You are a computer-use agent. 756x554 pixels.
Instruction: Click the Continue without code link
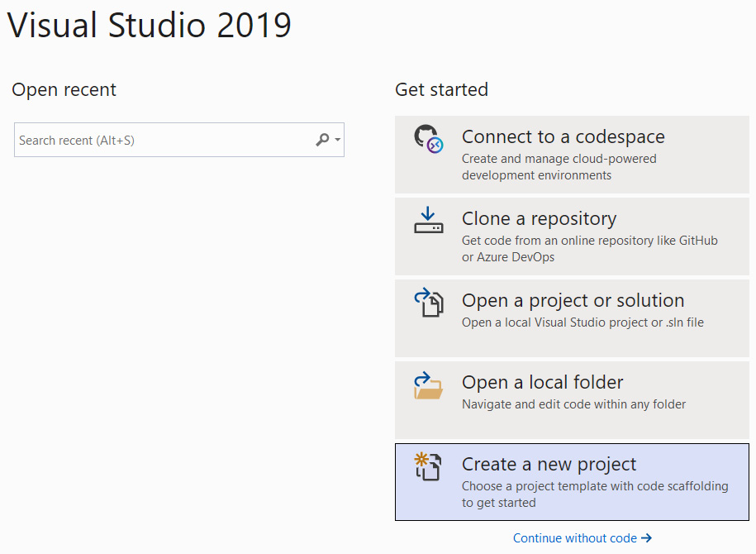pos(577,537)
